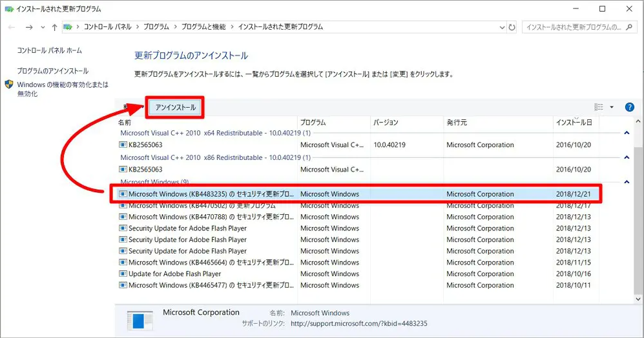Go forward with the navigation arrow

[29, 27]
